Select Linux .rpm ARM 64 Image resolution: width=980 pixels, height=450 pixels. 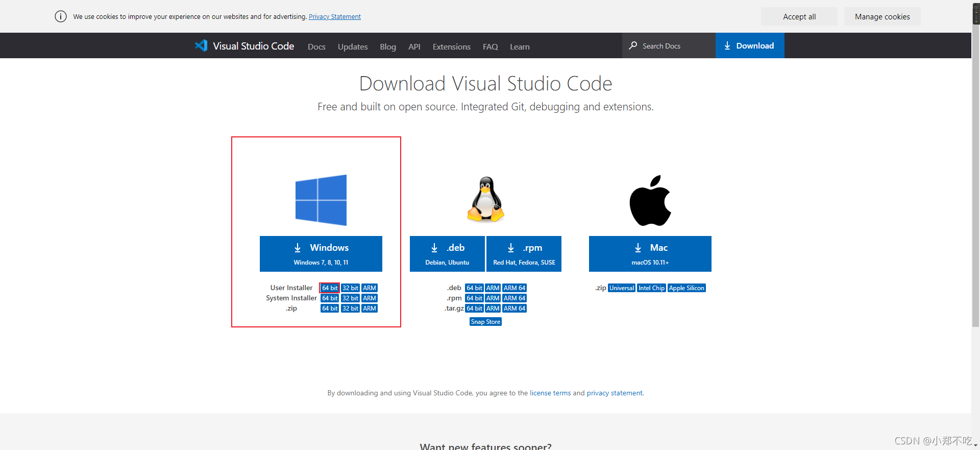pyautogui.click(x=514, y=298)
